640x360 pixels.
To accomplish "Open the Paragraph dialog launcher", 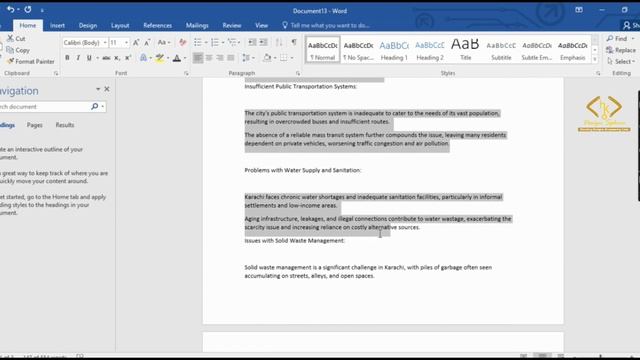I will tap(298, 73).
